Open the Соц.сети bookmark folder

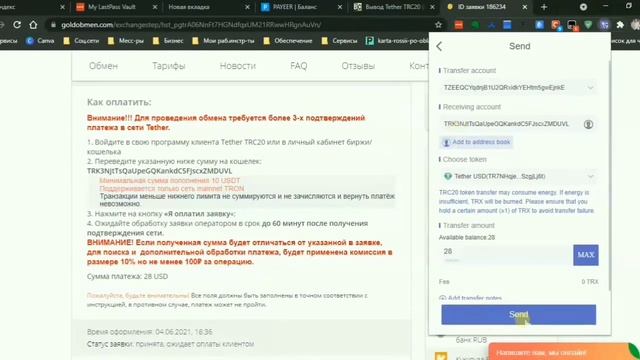point(81,41)
